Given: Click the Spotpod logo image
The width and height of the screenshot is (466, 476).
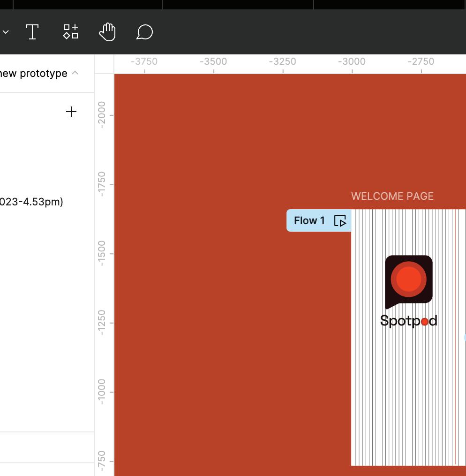Looking at the screenshot, I should pos(409,282).
